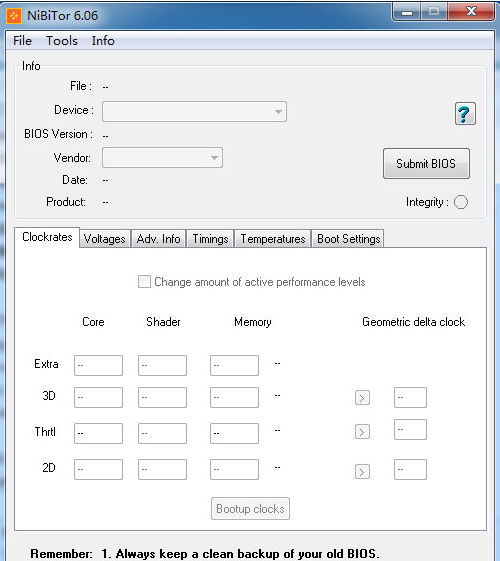Click the 2D Memory clock field

click(x=234, y=469)
